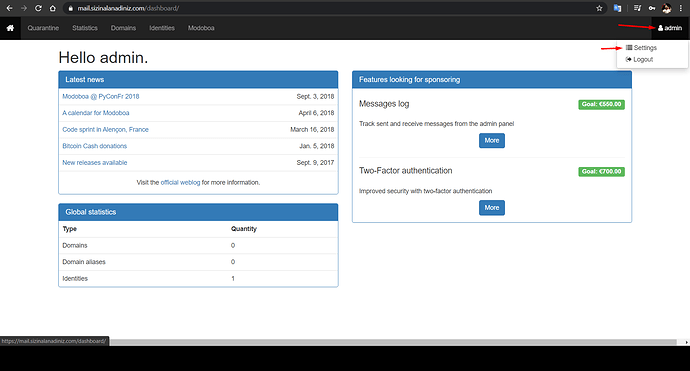Viewport: 690px width, 371px height.
Task: Open the admin user dropdown
Action: click(670, 28)
